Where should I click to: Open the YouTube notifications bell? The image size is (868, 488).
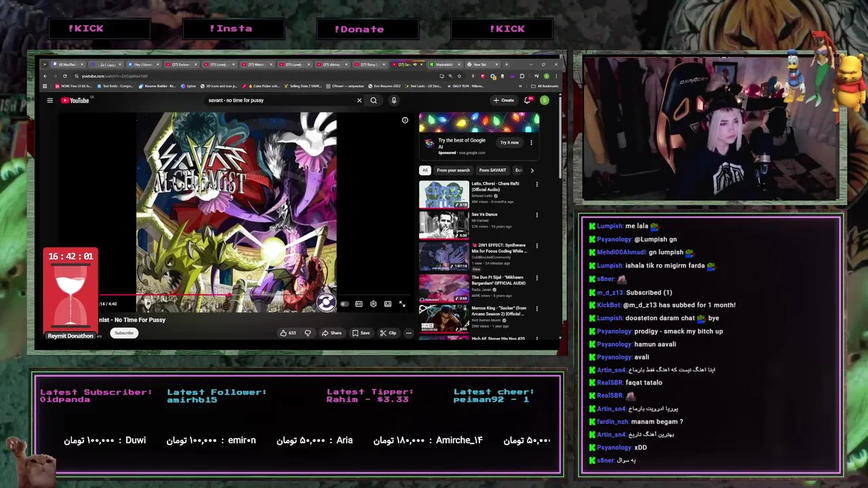(527, 100)
